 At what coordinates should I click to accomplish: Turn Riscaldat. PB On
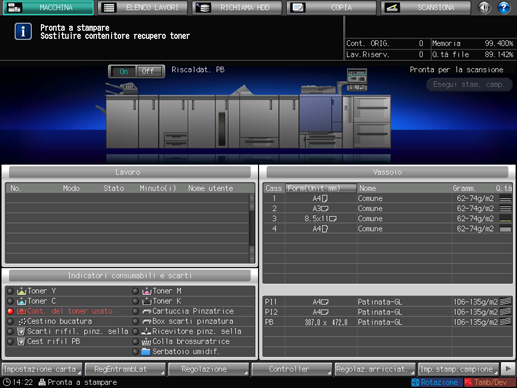click(x=124, y=71)
